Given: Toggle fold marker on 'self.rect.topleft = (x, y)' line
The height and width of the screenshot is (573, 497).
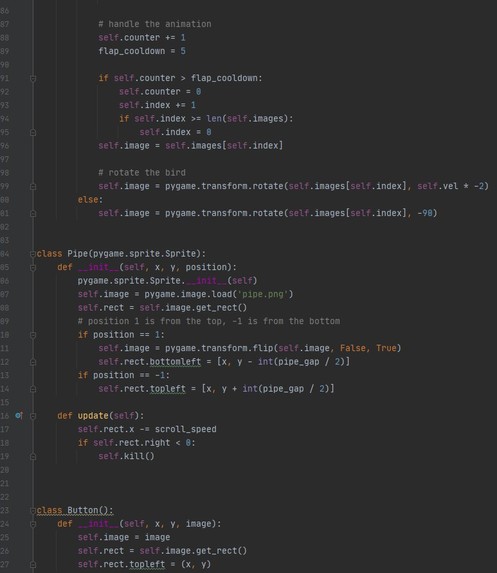Looking at the screenshot, I should click(33, 565).
